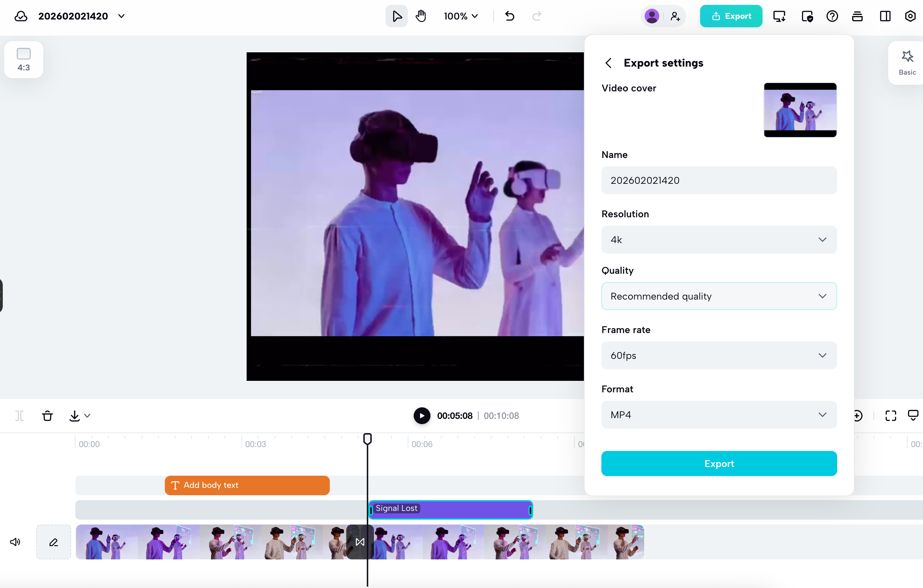The height and width of the screenshot is (588, 923).
Task: Open the zoom level 100% control
Action: tap(460, 16)
